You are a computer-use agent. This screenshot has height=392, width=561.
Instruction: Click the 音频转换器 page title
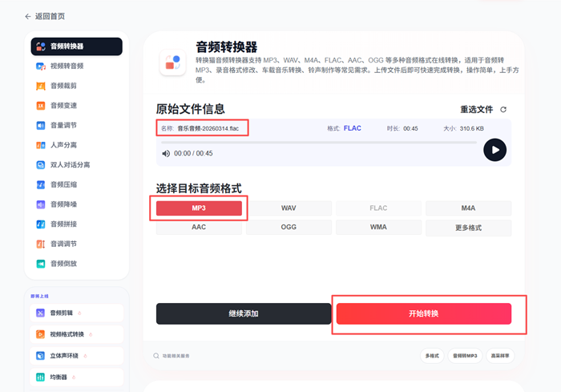pos(227,47)
